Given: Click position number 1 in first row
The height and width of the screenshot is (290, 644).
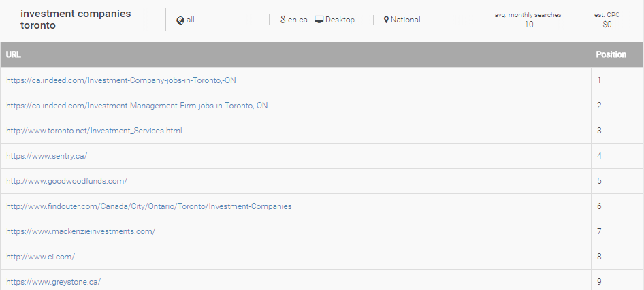Looking at the screenshot, I should [599, 80].
